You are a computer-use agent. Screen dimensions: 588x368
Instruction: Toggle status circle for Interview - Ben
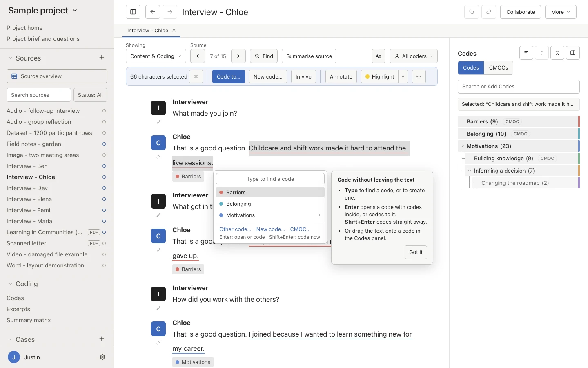(104, 166)
